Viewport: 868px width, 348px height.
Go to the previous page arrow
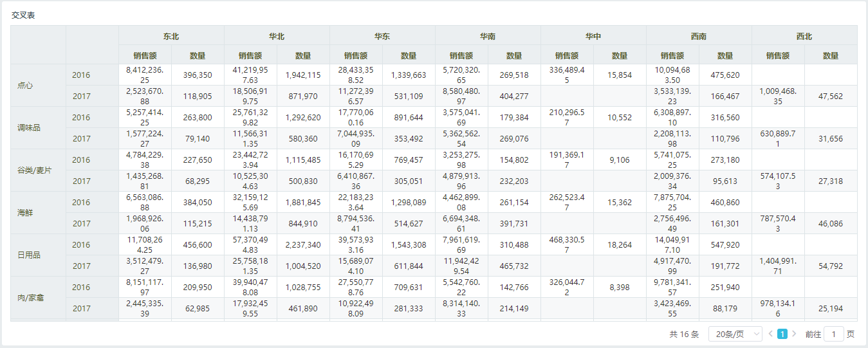(771, 334)
